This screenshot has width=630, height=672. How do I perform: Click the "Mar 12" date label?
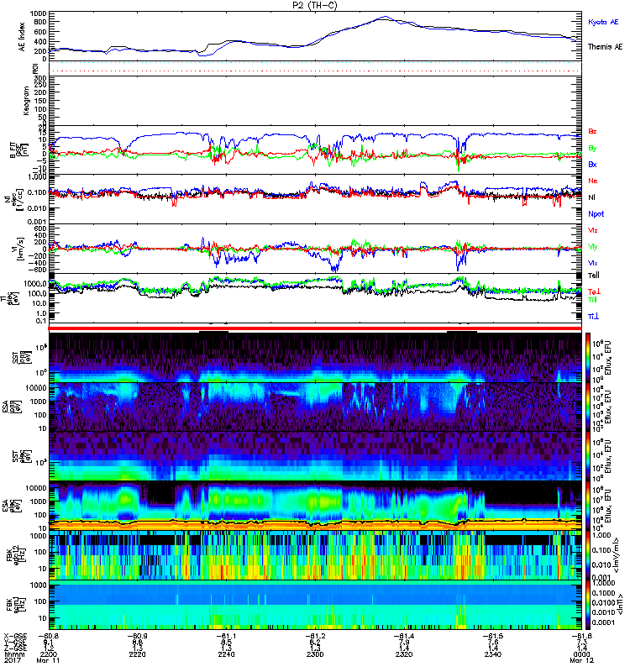click(581, 661)
